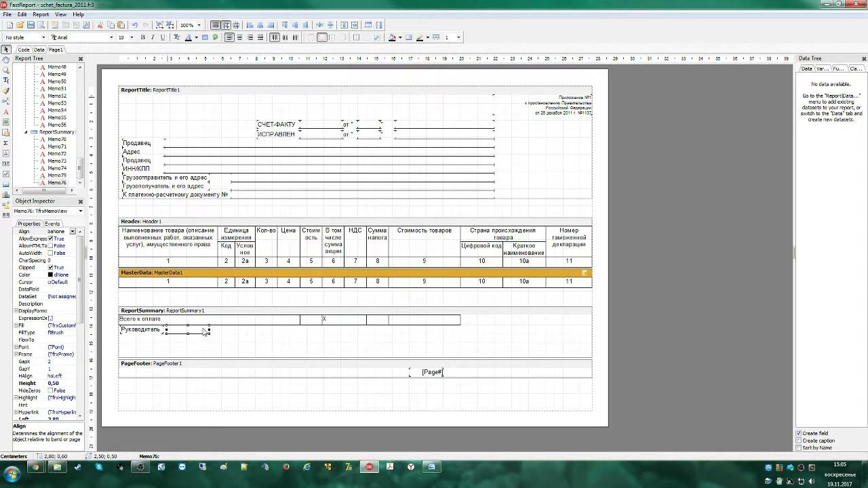Screen dimensions: 868x488
Task: Click the Open report folder icon
Action: tap(20, 25)
